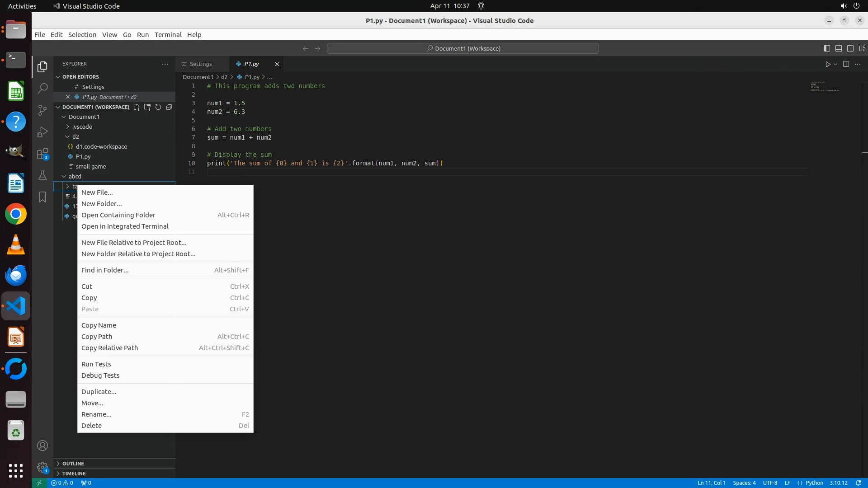Select Rename... in the context menu

(96, 414)
